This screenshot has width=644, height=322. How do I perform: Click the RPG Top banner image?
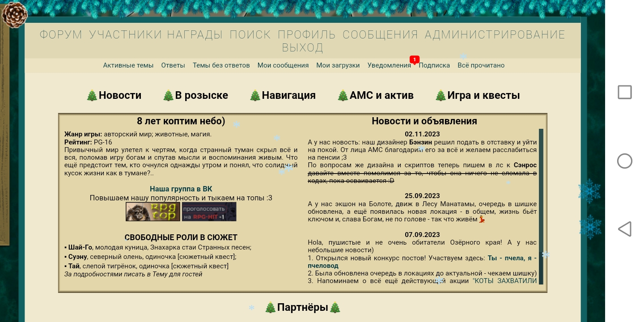tap(153, 212)
